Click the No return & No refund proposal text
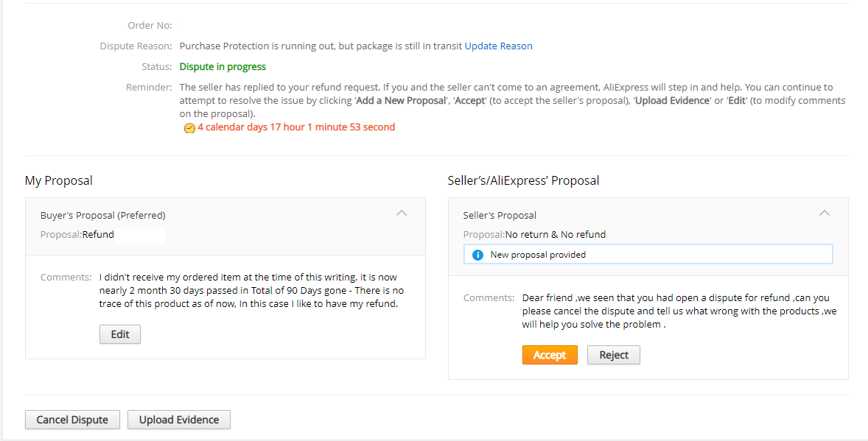 click(556, 235)
